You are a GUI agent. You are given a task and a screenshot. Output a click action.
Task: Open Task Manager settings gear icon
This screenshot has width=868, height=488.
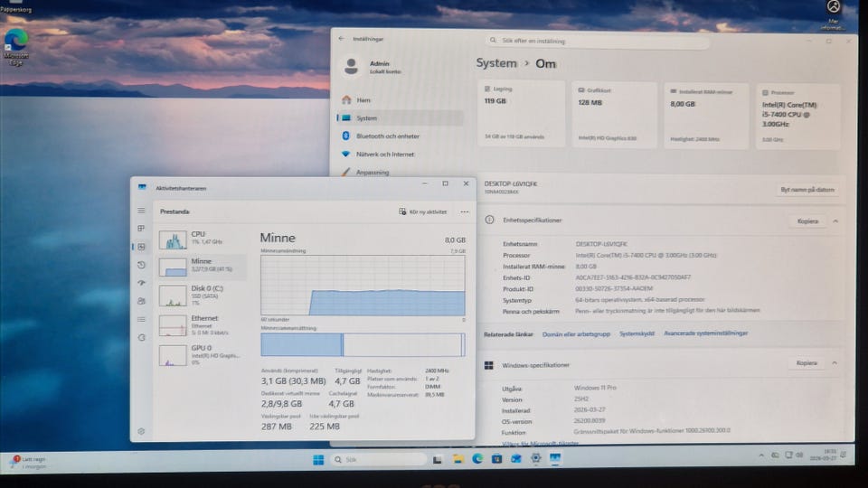click(141, 431)
